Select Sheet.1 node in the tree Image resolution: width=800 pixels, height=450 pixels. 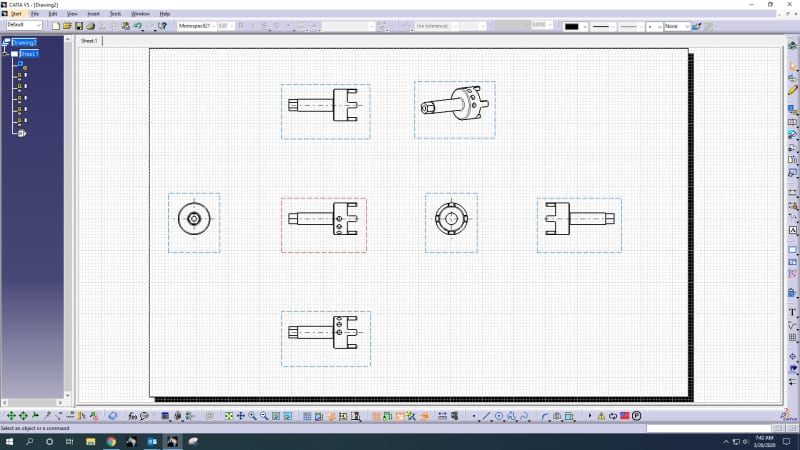pyautogui.click(x=29, y=54)
